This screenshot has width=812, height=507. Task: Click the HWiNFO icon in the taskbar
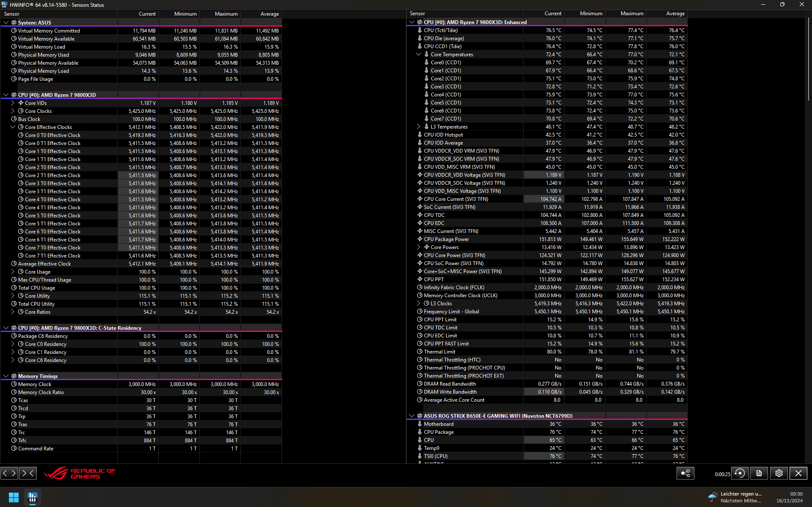[x=33, y=497]
